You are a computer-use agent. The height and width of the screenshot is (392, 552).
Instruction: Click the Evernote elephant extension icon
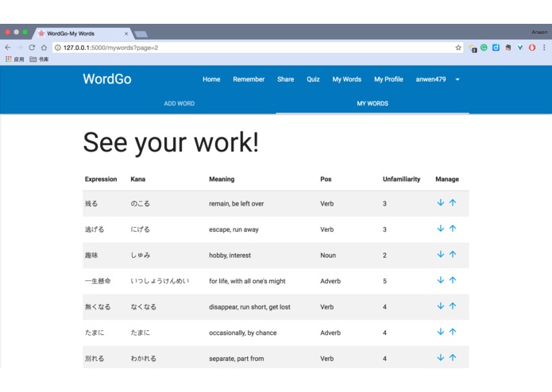coord(508,48)
